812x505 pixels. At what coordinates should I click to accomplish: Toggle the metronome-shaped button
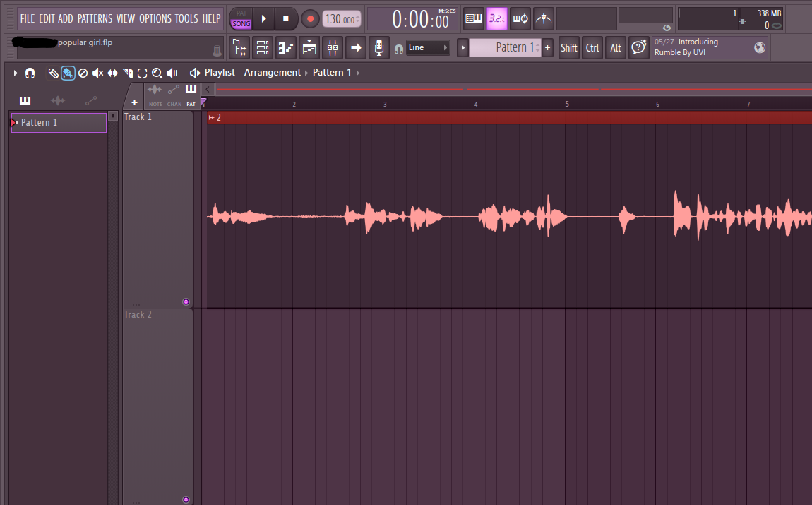coord(543,18)
